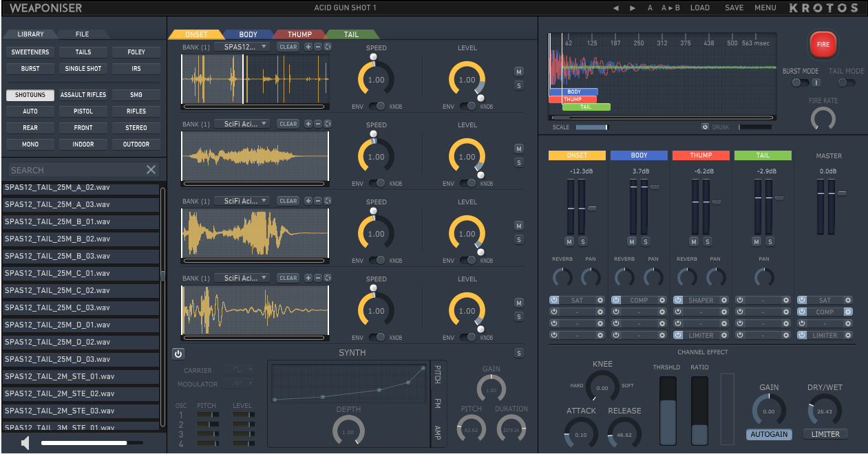Mute the first onset sample slot
This screenshot has width=868, height=454.
click(518, 71)
